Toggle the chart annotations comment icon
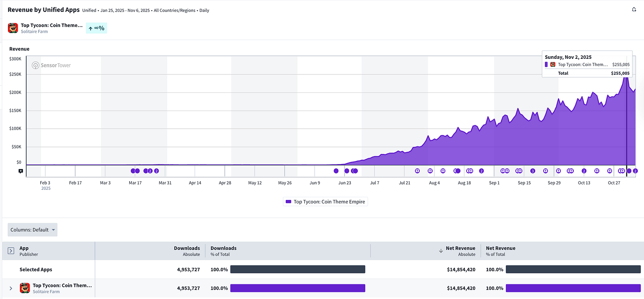 click(x=20, y=171)
